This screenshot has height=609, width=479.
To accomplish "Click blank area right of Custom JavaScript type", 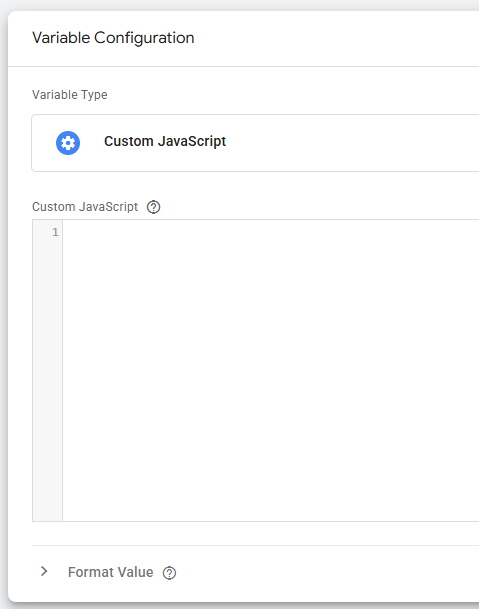I will click(352, 143).
